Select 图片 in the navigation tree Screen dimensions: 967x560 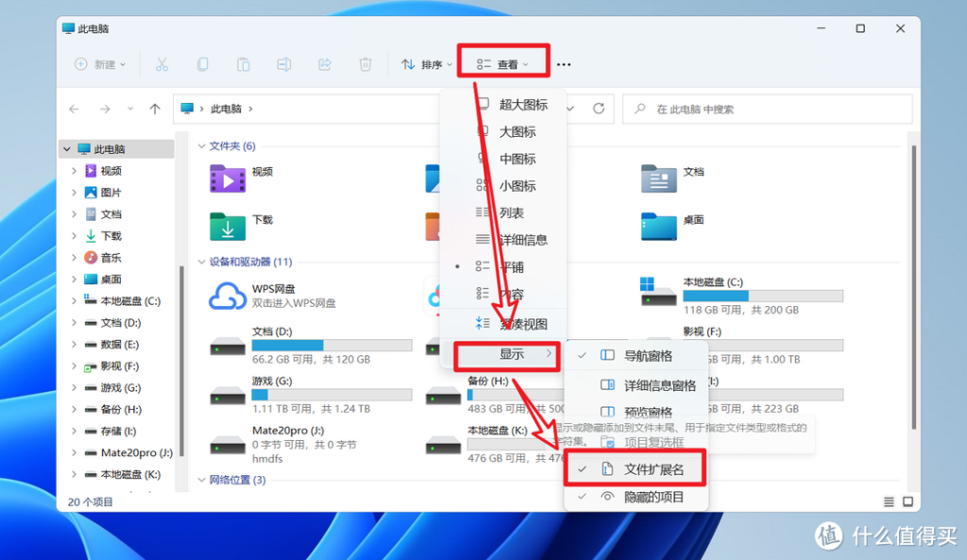click(x=111, y=193)
